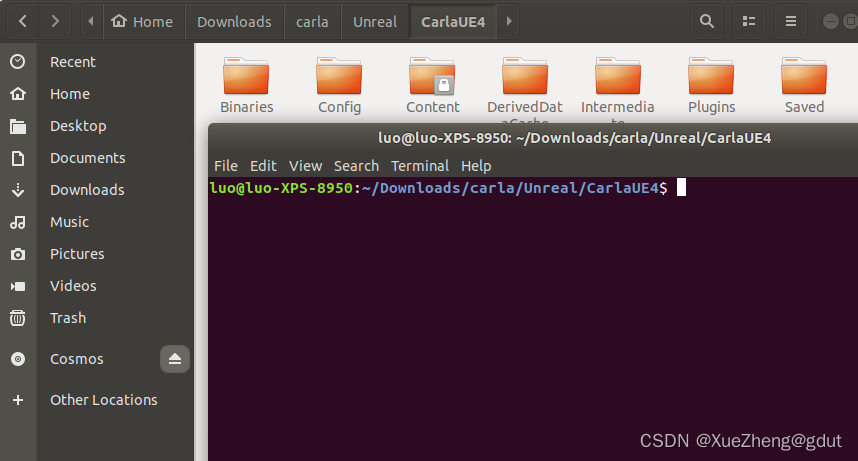Image resolution: width=858 pixels, height=461 pixels.
Task: Select the Config folder
Action: pyautogui.click(x=339, y=85)
